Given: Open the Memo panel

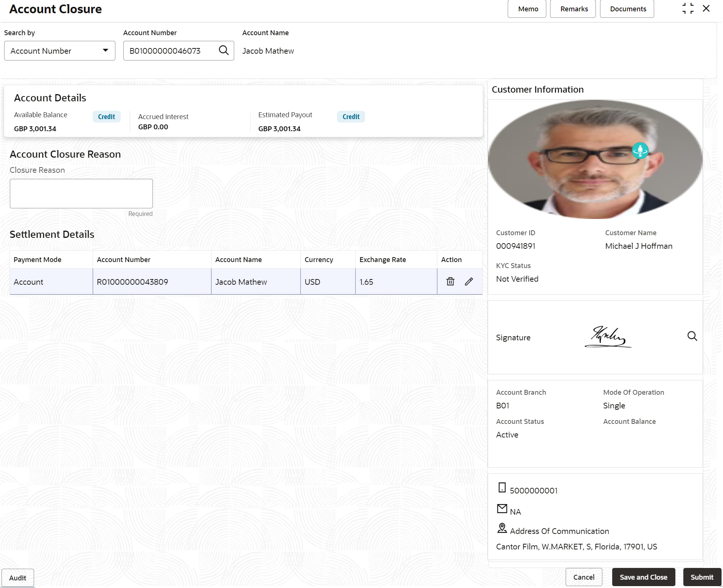Looking at the screenshot, I should (527, 9).
